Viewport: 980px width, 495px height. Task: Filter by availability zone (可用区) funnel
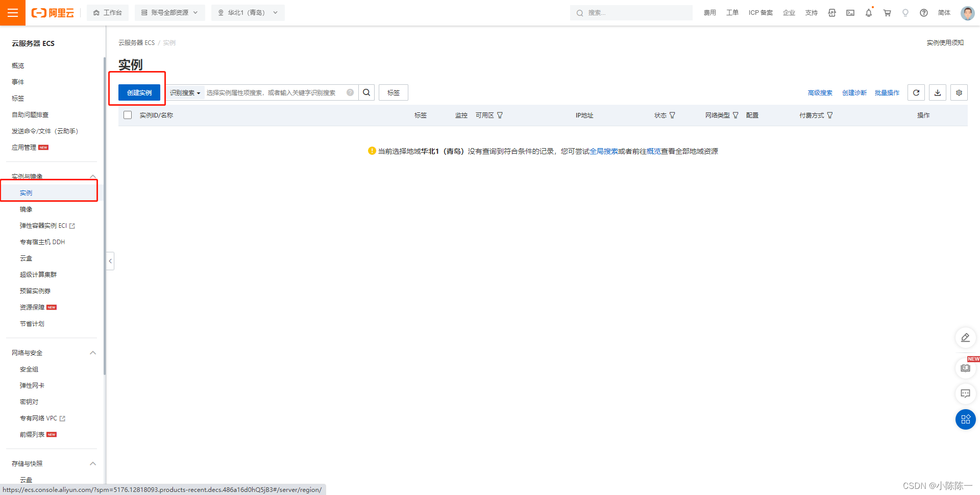click(x=500, y=115)
